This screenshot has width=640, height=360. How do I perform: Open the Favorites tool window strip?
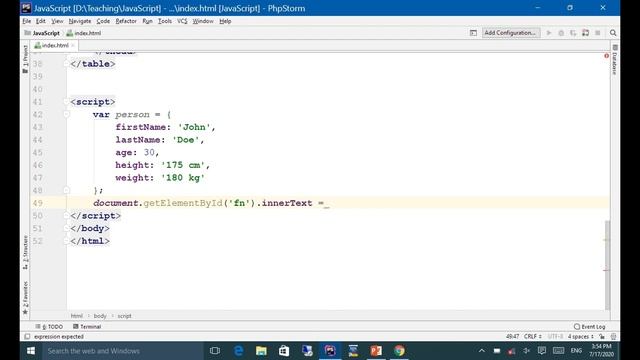point(25,298)
